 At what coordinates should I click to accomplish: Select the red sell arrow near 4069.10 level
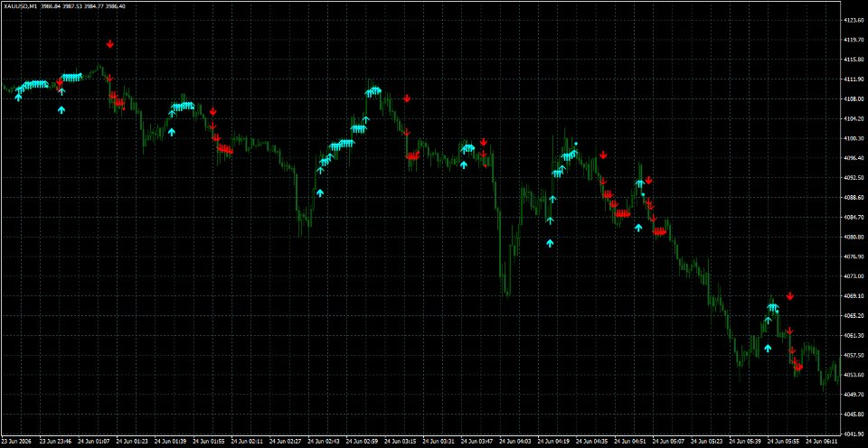790,296
